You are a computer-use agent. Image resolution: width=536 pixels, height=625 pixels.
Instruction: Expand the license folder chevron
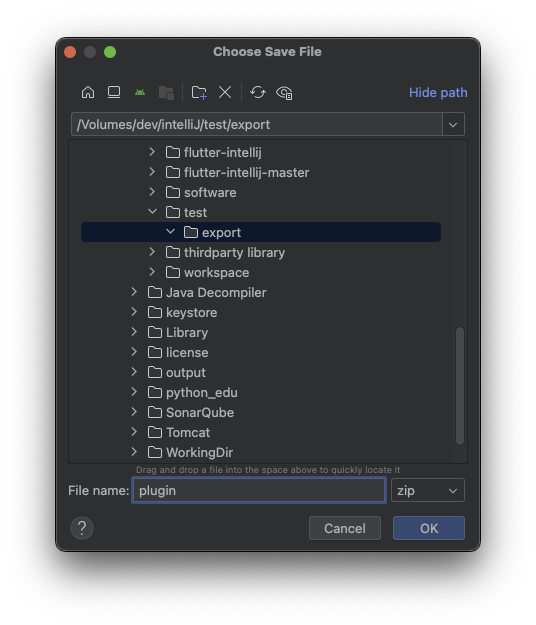[x=134, y=352]
